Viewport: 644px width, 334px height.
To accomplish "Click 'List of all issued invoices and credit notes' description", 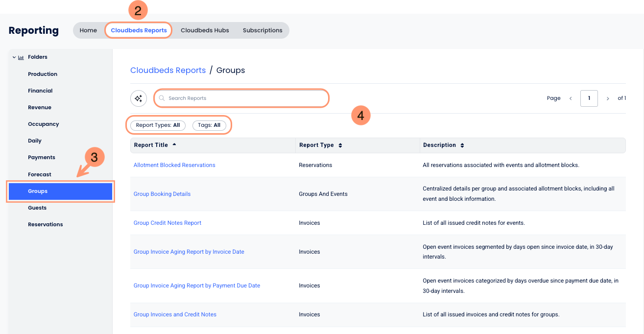I will [x=491, y=314].
